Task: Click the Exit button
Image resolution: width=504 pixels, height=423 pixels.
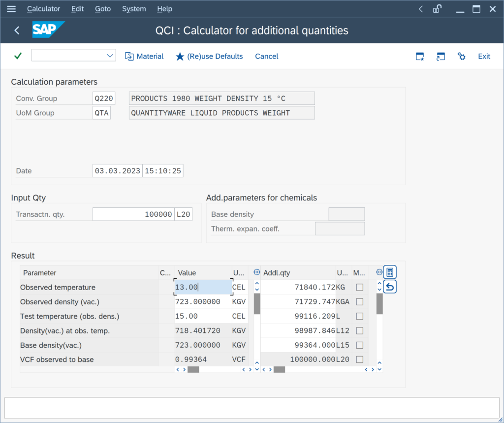Action: click(x=484, y=56)
